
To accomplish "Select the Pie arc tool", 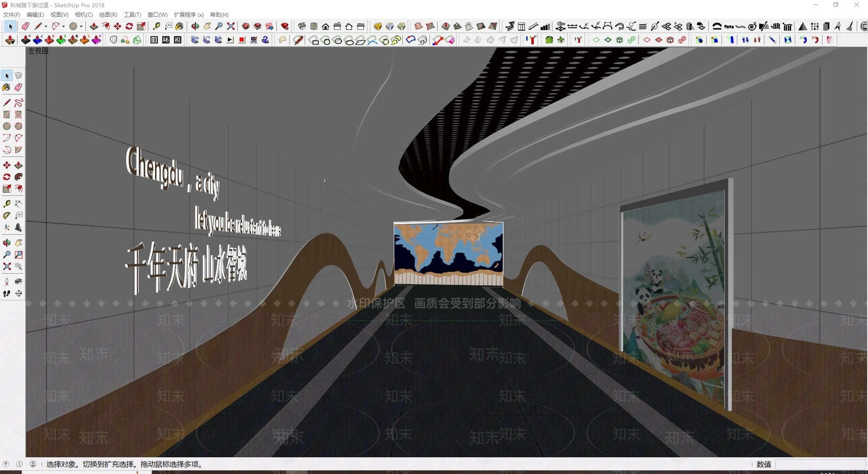I will click(x=18, y=150).
